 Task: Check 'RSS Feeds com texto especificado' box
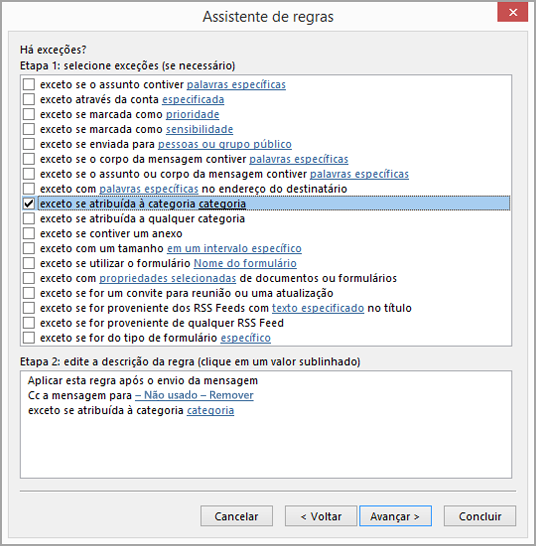[29, 308]
